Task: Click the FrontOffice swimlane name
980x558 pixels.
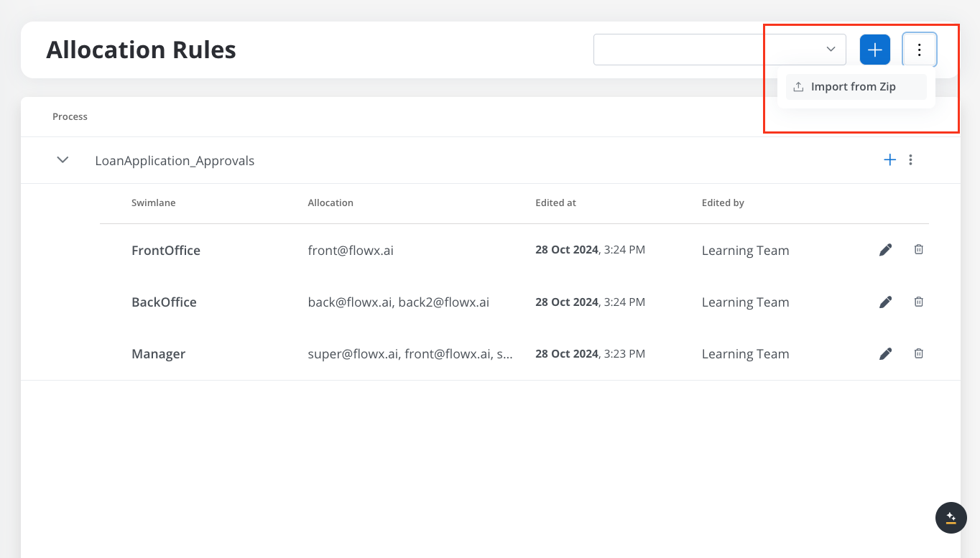Action: pyautogui.click(x=166, y=251)
